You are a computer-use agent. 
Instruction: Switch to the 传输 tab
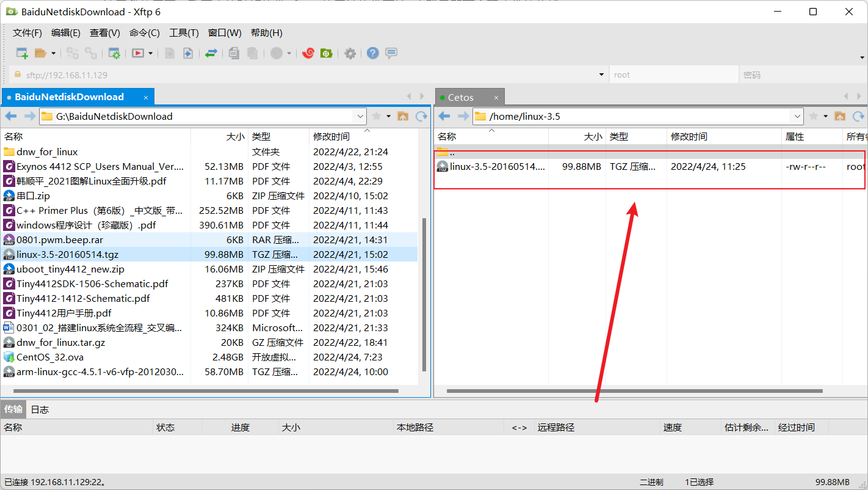coord(13,409)
